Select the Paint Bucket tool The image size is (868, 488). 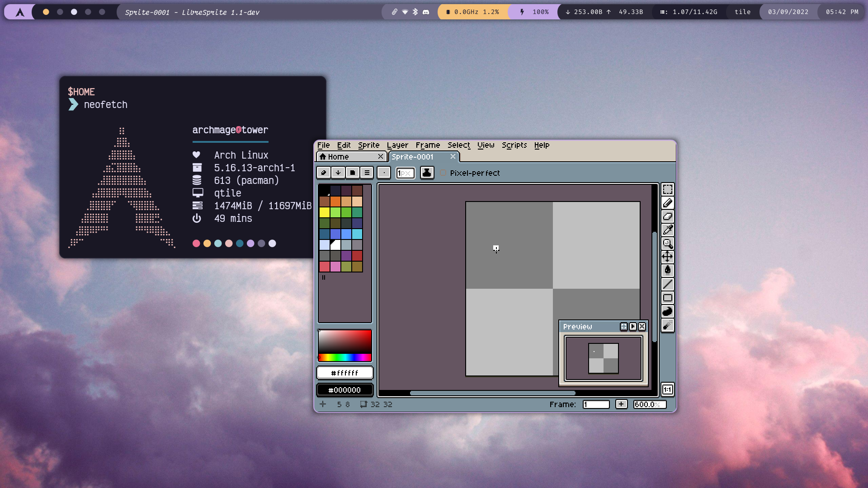[x=667, y=271]
